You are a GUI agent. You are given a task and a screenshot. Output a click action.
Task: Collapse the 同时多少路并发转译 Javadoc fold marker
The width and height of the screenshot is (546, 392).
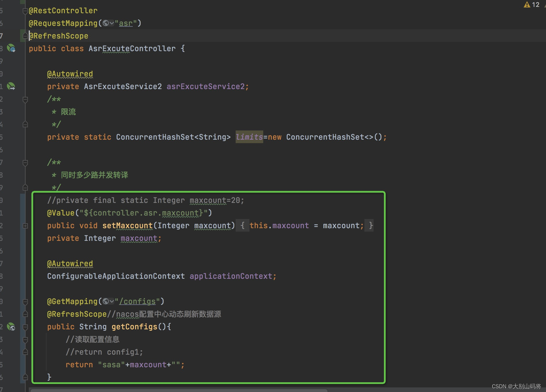point(25,163)
